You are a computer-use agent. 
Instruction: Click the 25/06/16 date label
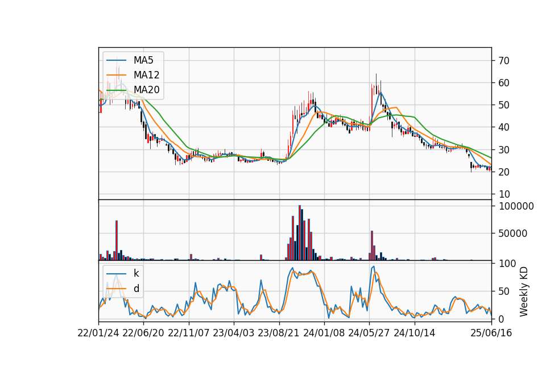pos(491,333)
